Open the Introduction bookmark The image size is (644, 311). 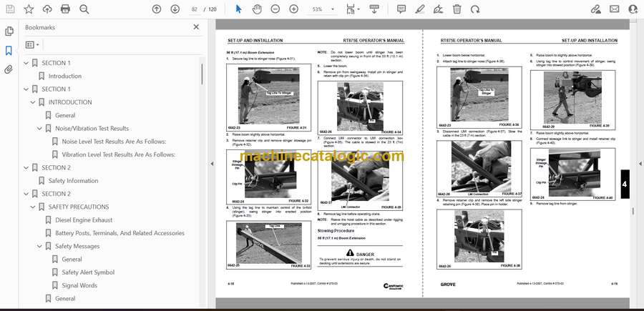(65, 76)
